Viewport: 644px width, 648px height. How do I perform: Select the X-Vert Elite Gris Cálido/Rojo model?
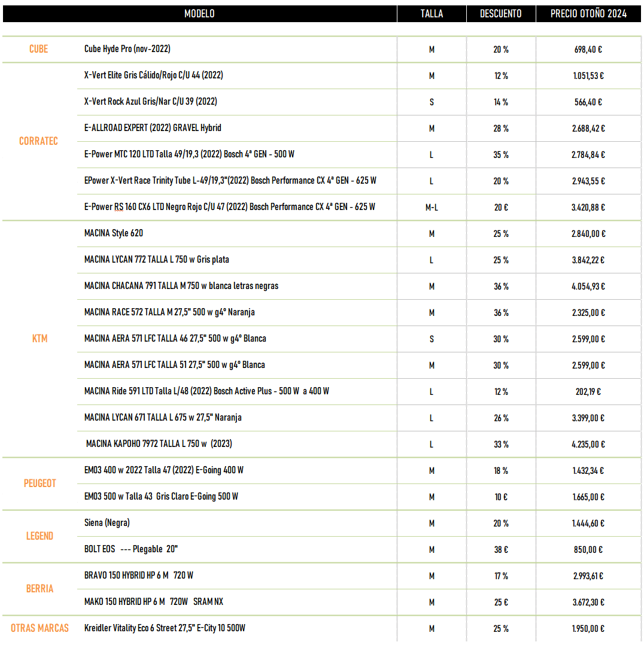click(x=154, y=75)
